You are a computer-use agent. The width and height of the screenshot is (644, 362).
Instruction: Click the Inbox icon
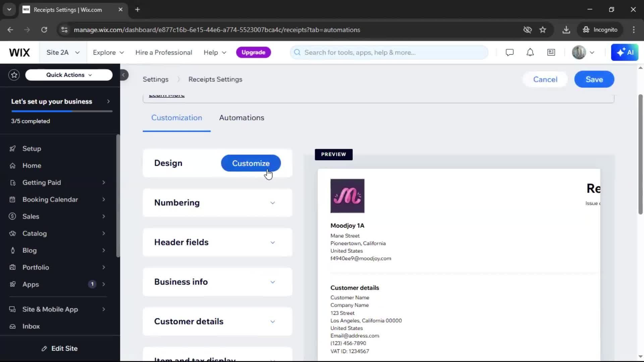(x=12, y=326)
